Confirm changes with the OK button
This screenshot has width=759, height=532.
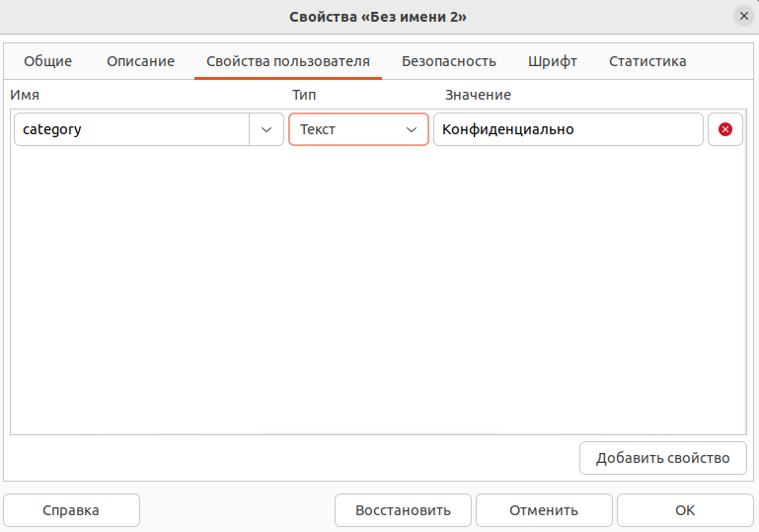click(x=685, y=510)
